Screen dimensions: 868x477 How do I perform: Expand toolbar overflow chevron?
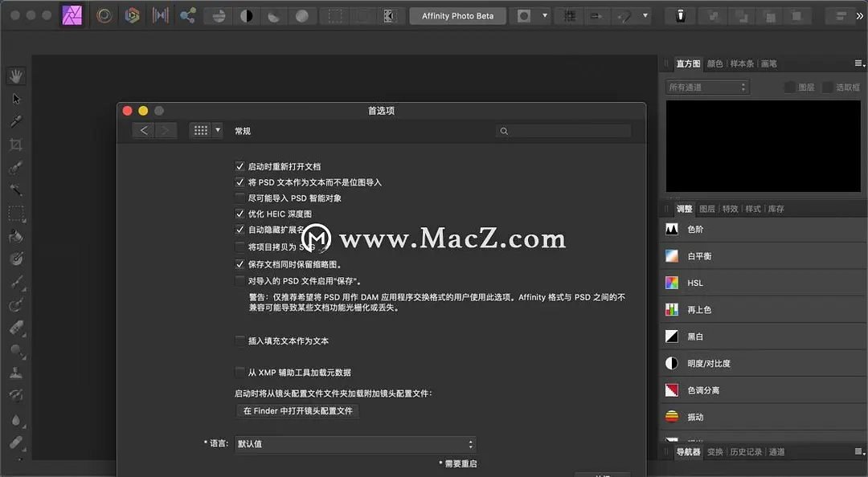click(860, 16)
